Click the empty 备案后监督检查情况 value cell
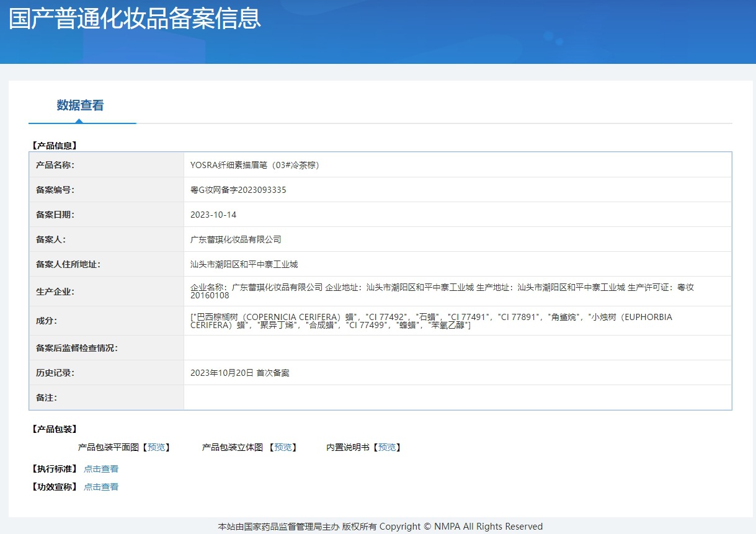The image size is (756, 534). (457, 348)
